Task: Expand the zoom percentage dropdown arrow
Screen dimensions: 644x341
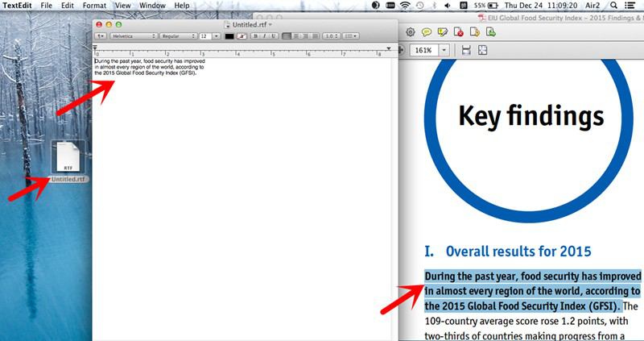Action: pos(444,50)
